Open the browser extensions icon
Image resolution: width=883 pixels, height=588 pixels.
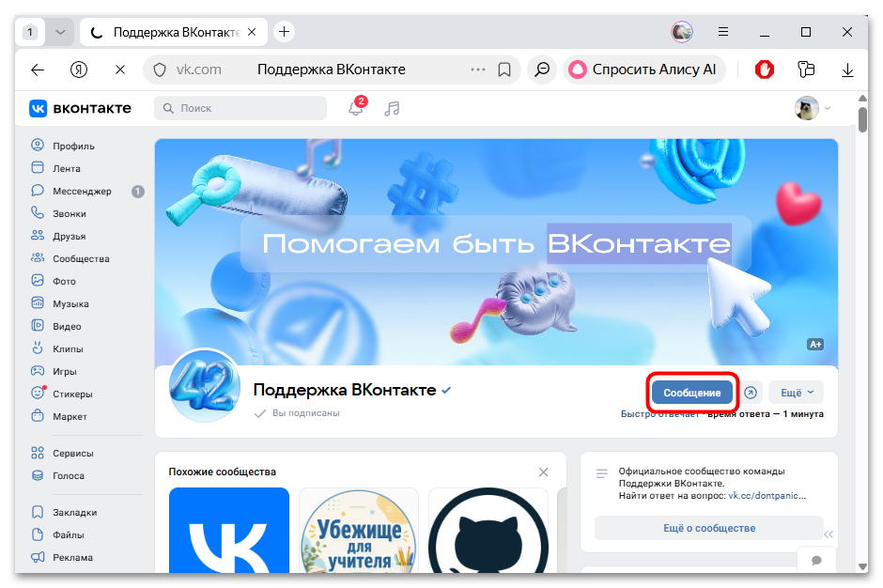point(806,70)
